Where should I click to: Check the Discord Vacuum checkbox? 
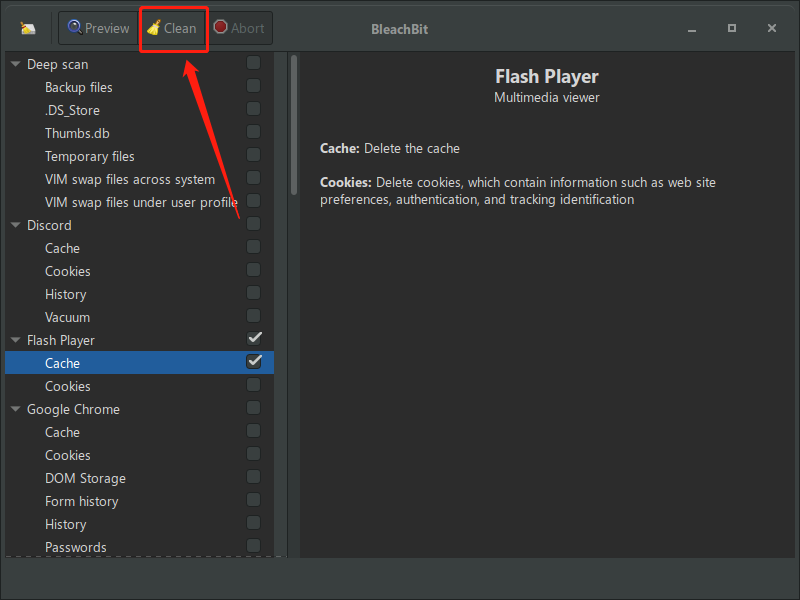pyautogui.click(x=254, y=316)
